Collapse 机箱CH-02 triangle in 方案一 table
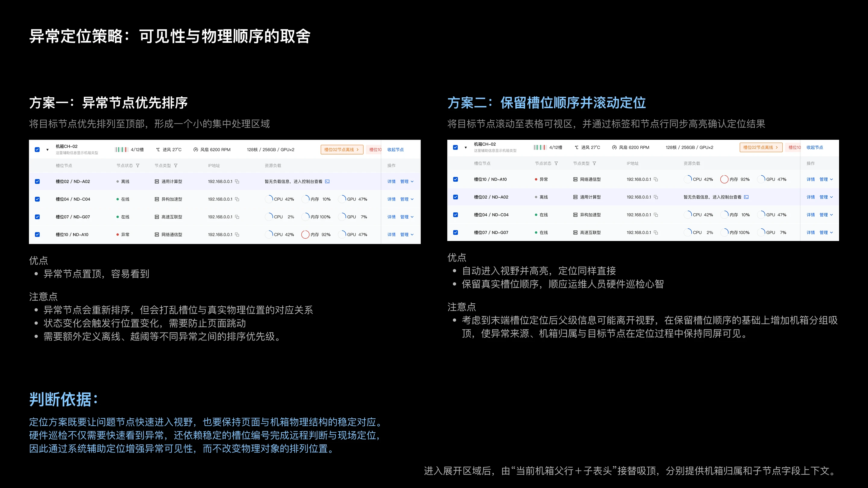Screen dimensions: 868x488 click(48, 150)
